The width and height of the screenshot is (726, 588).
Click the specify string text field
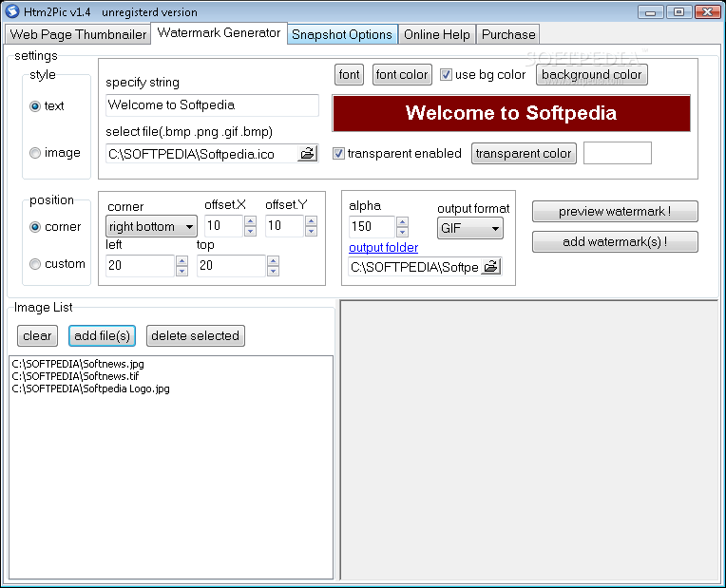[212, 105]
